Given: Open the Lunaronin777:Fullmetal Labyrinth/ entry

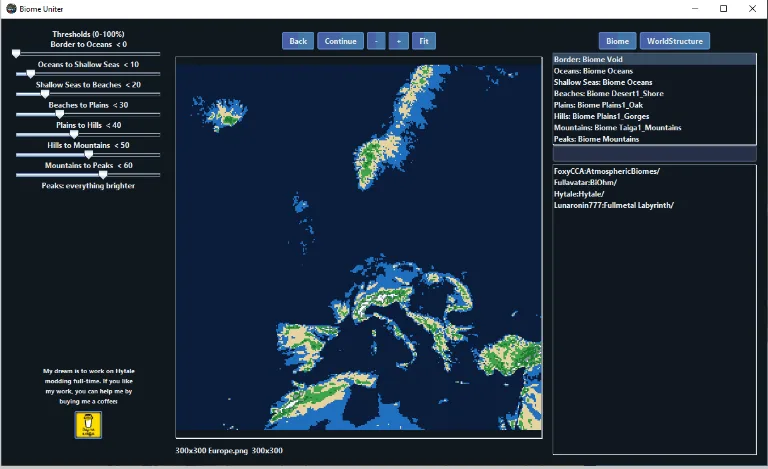Looking at the screenshot, I should (x=654, y=205).
